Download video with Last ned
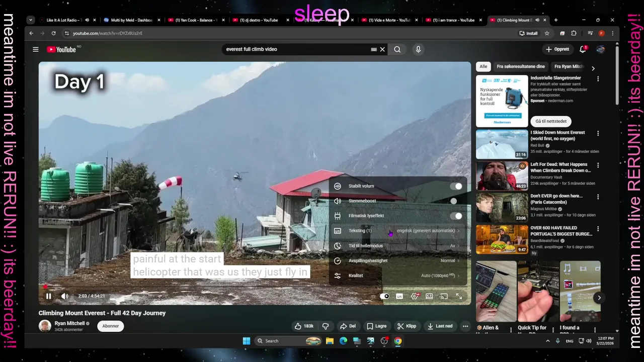The width and height of the screenshot is (644, 362). pyautogui.click(x=440, y=326)
